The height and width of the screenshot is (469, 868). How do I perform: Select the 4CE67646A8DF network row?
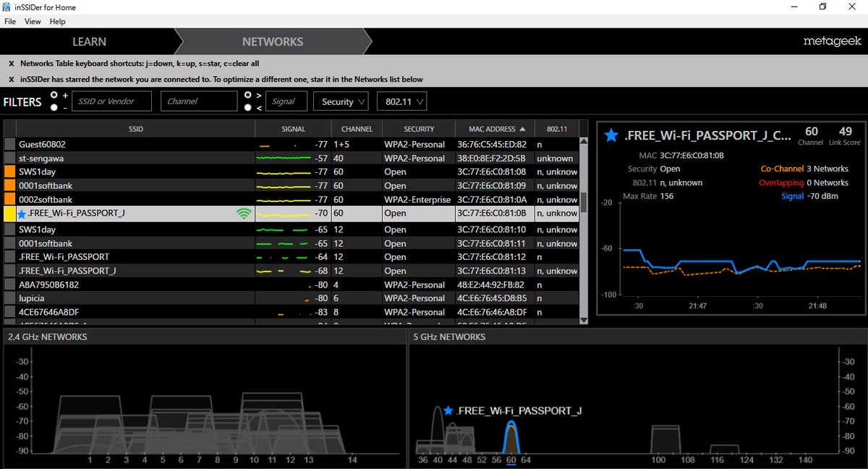pyautogui.click(x=291, y=312)
